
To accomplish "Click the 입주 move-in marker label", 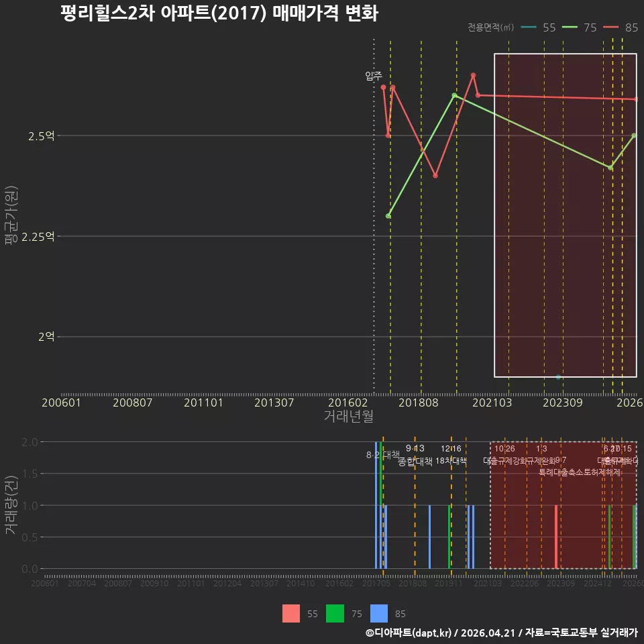I will point(374,76).
